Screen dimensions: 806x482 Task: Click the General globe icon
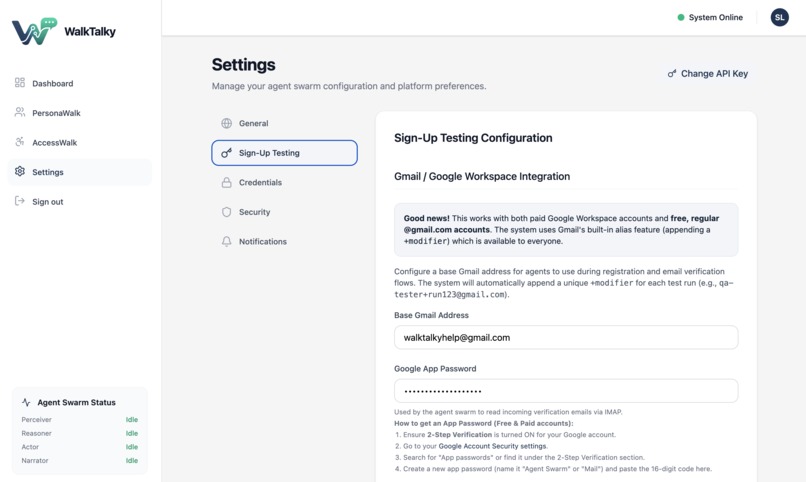coord(226,123)
